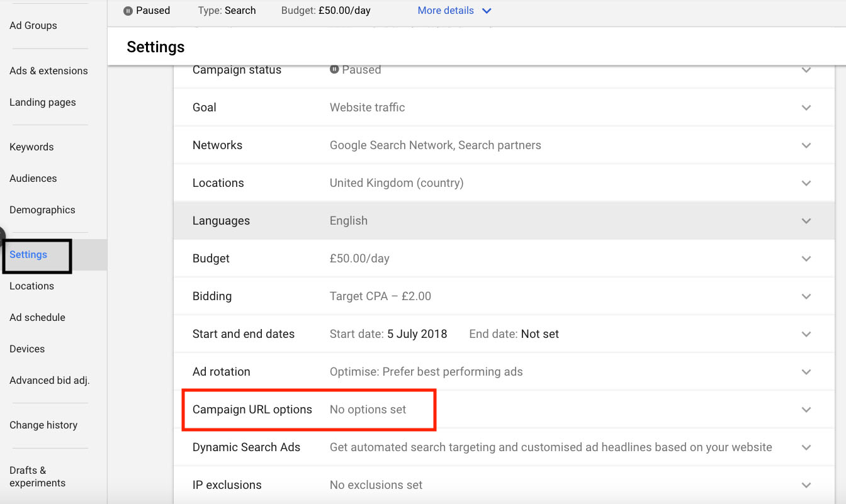Click the Paused status icon in header
846x504 pixels.
coord(128,11)
